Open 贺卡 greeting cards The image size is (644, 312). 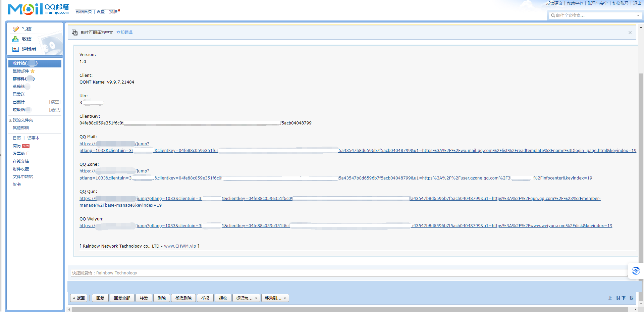pyautogui.click(x=17, y=185)
